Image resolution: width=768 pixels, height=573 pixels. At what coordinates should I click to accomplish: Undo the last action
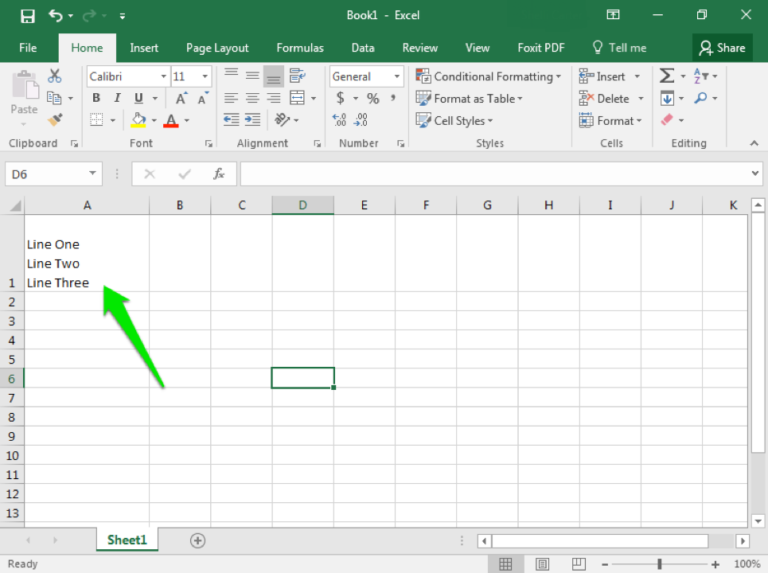point(55,16)
